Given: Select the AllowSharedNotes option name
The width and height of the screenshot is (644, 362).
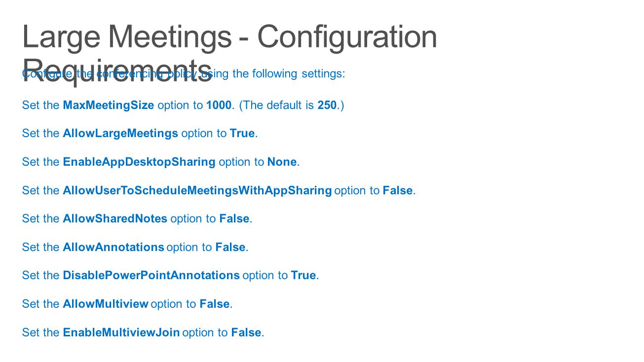Looking at the screenshot, I should [115, 218].
